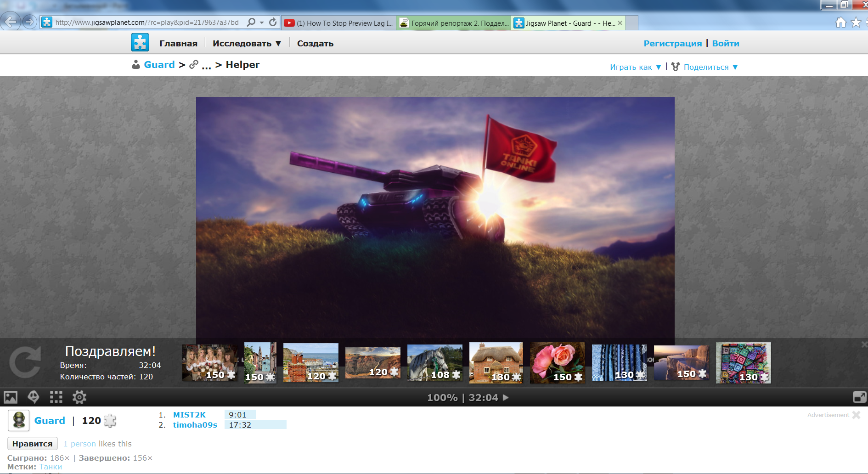This screenshot has height=474, width=868.
Task: Click the 9:01 best time bar
Action: click(x=240, y=415)
